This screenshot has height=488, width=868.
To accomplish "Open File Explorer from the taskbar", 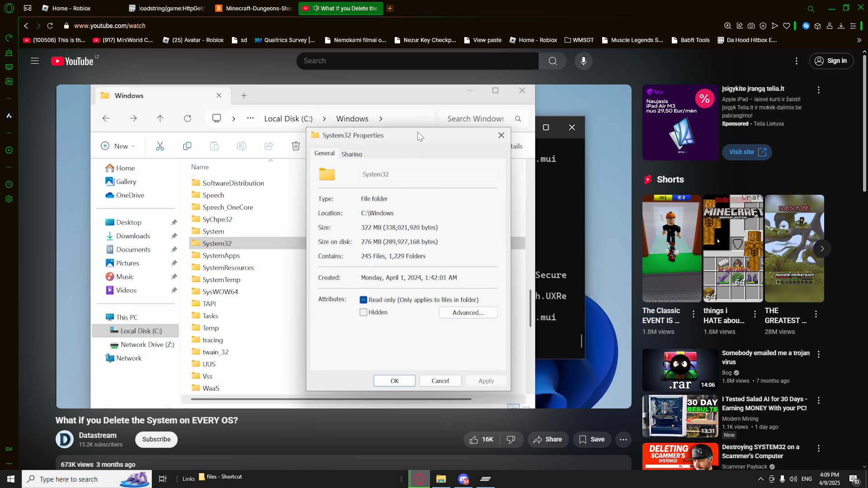I will 441,479.
